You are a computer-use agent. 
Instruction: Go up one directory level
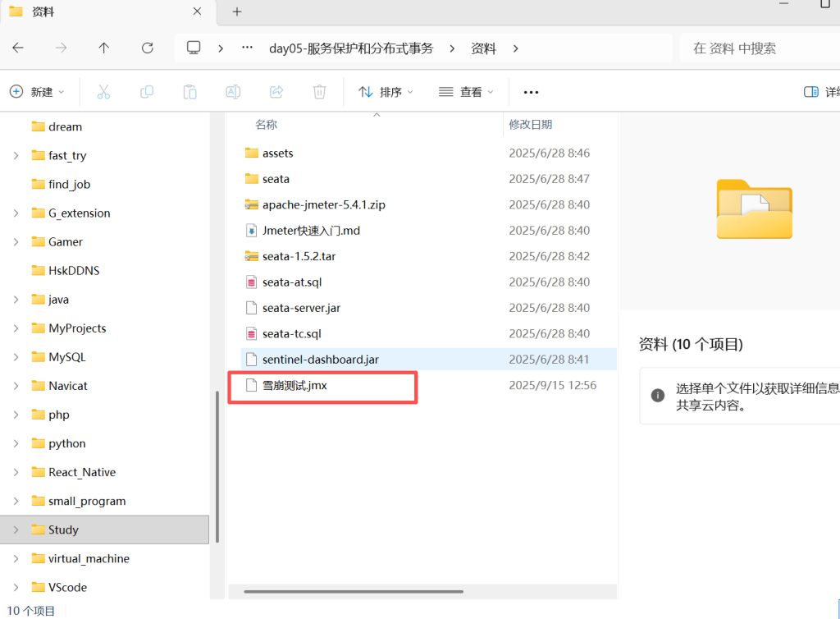(104, 48)
